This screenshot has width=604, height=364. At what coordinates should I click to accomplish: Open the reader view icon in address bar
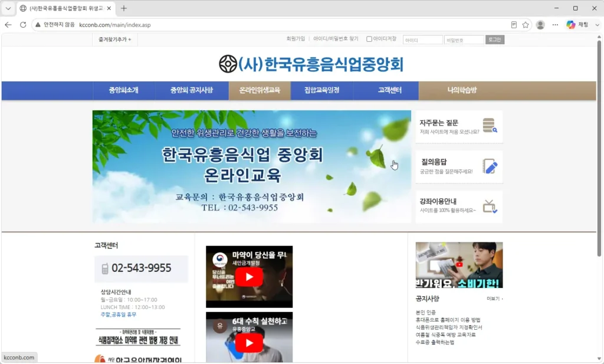point(514,25)
